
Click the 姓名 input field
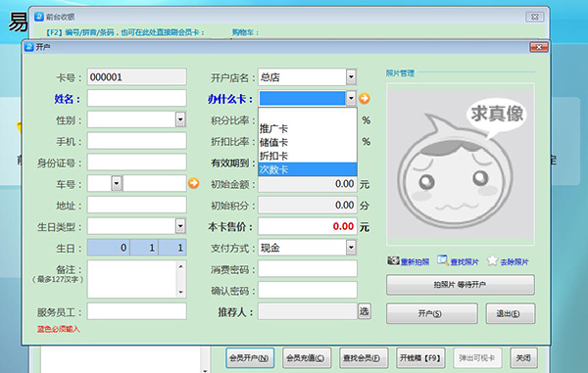coord(137,98)
